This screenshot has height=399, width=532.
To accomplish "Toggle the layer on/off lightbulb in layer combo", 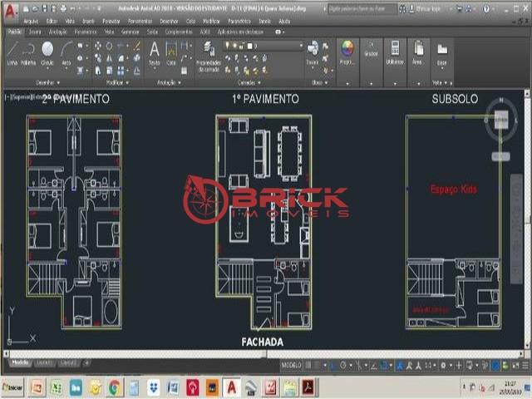I will (x=228, y=46).
